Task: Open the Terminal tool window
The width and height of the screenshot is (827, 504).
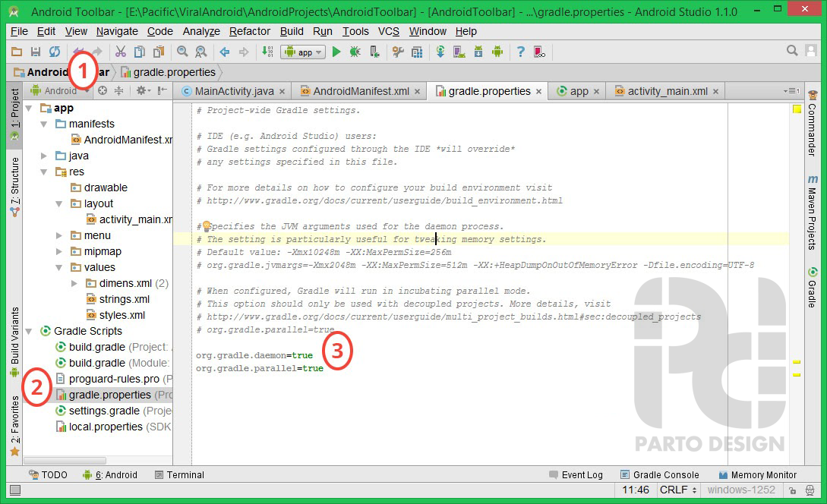Action: [x=179, y=475]
